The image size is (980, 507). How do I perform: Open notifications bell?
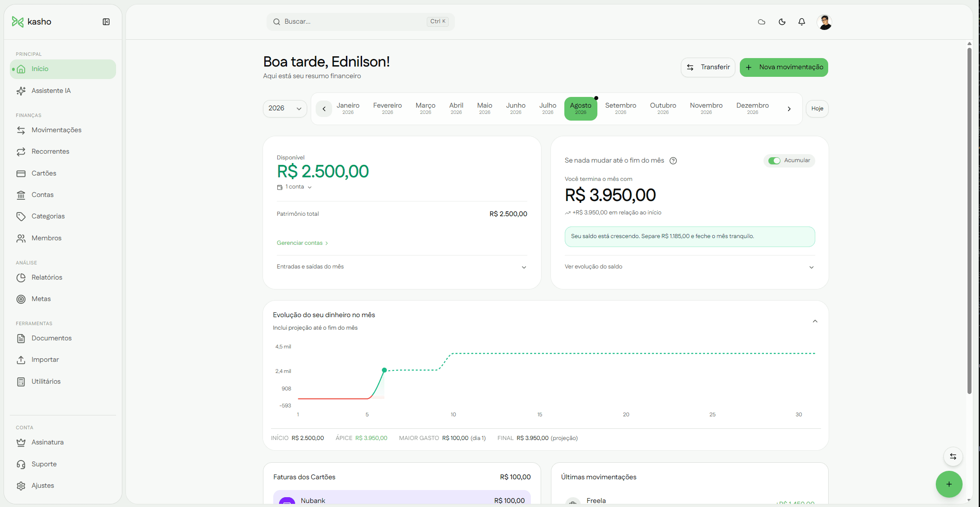[x=802, y=22]
